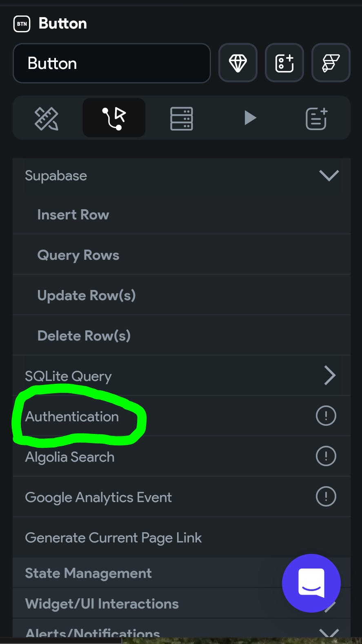362x644 pixels.
Task: Click the add component icon
Action: tap(284, 63)
